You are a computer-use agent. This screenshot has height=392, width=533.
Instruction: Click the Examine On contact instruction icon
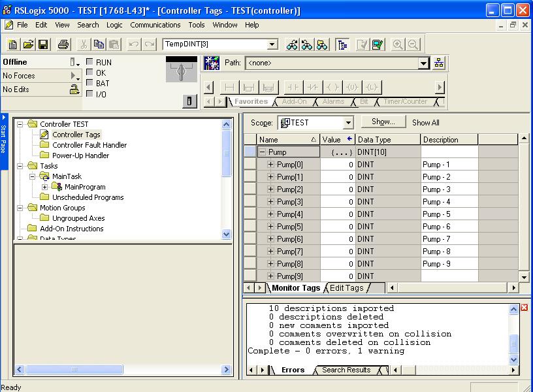[293, 88]
